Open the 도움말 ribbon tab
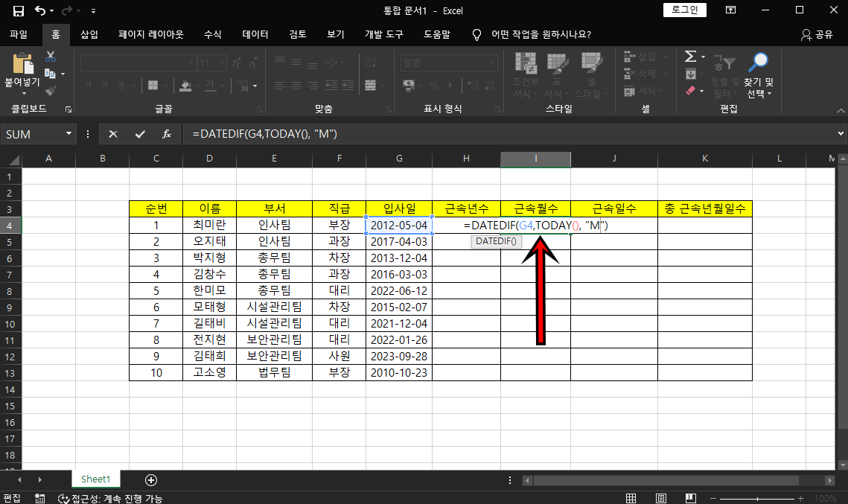Viewport: 848px width, 504px height. click(x=437, y=34)
